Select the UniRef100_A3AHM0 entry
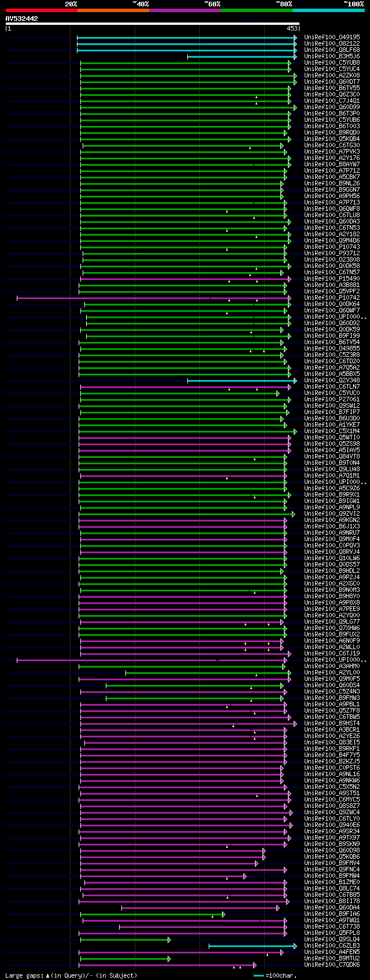The width and height of the screenshot is (370, 980). [332, 666]
